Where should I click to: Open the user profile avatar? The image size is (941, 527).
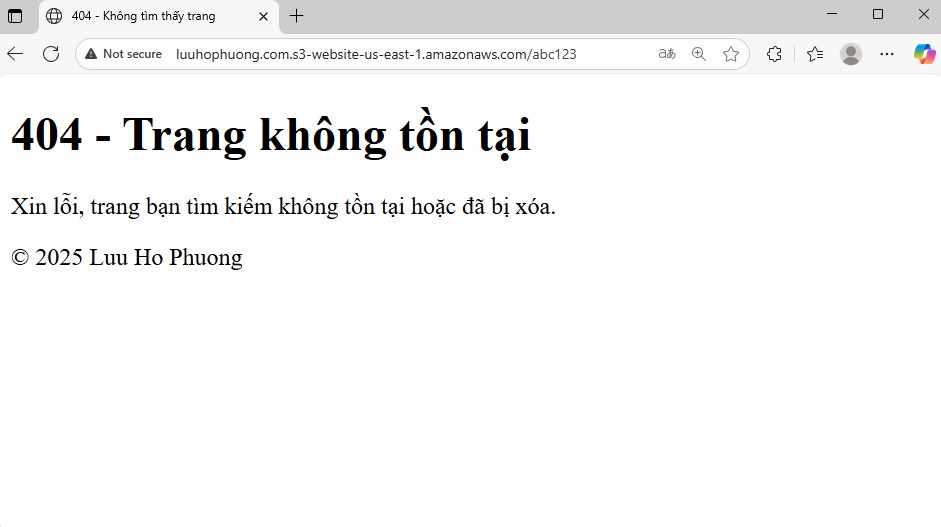pos(851,54)
